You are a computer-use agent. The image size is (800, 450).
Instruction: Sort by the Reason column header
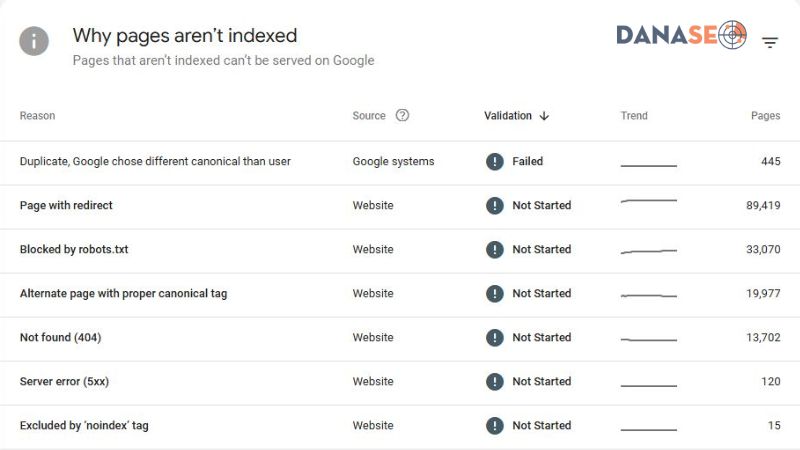37,116
